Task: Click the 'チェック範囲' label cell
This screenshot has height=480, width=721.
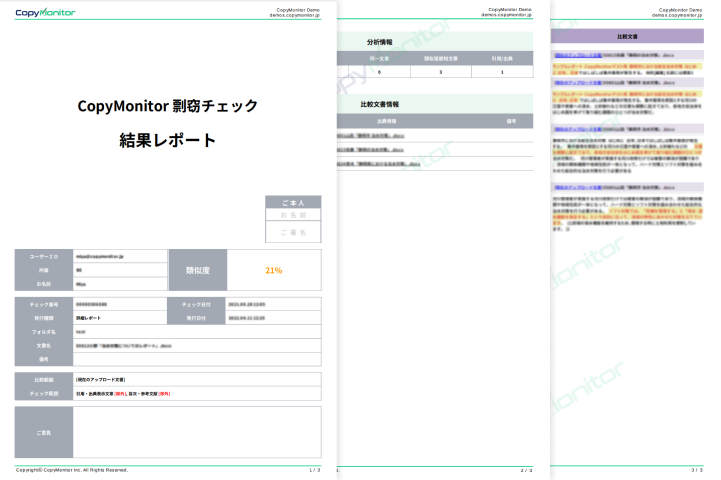Action: (x=44, y=394)
